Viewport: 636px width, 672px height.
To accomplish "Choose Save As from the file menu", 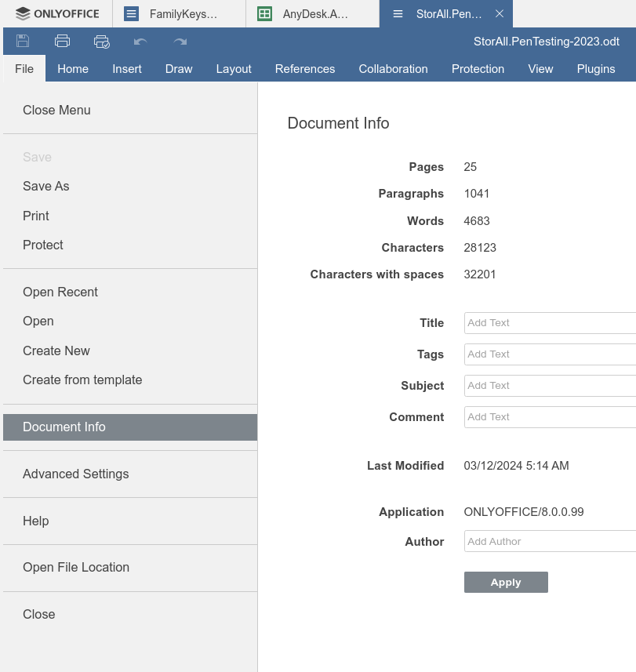I will [130, 186].
